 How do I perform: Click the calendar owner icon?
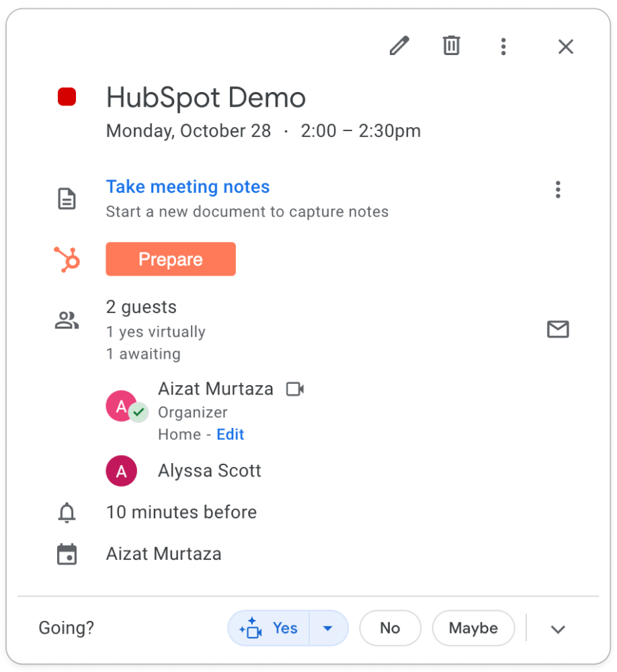point(67,554)
